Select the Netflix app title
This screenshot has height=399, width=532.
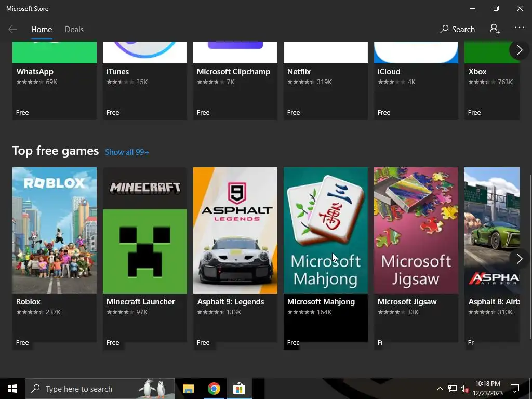coord(299,72)
